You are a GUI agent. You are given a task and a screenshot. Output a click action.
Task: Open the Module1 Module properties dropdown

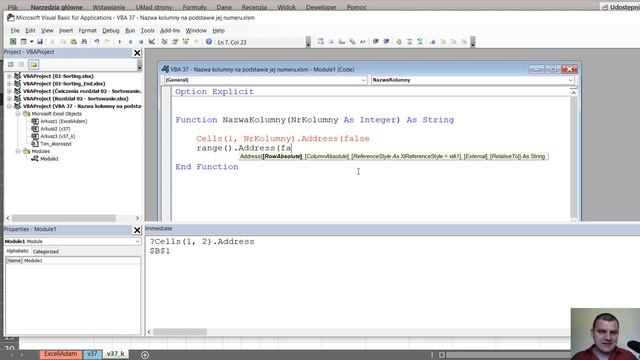[x=137, y=242]
